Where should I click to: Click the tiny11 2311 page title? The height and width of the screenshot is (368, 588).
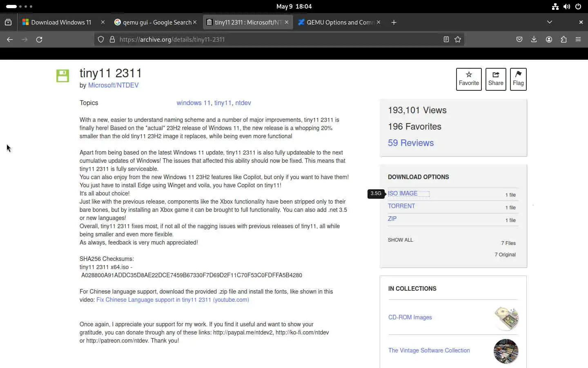[111, 73]
